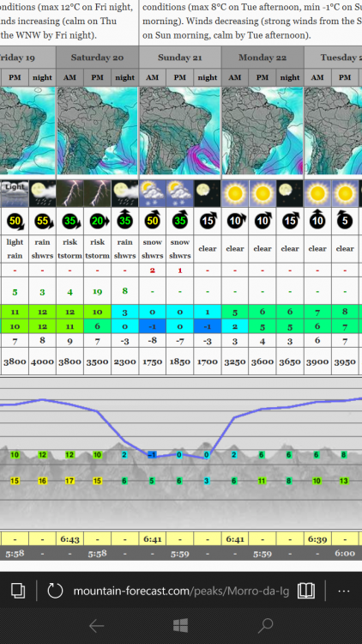Click the Sunday night clear moon icon
The height and width of the screenshot is (644, 362).
(x=208, y=193)
